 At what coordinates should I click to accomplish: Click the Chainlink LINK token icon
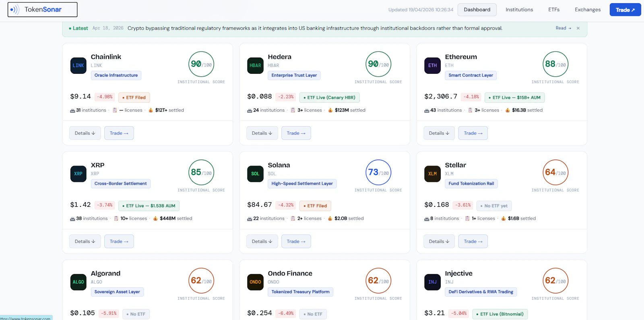(78, 66)
